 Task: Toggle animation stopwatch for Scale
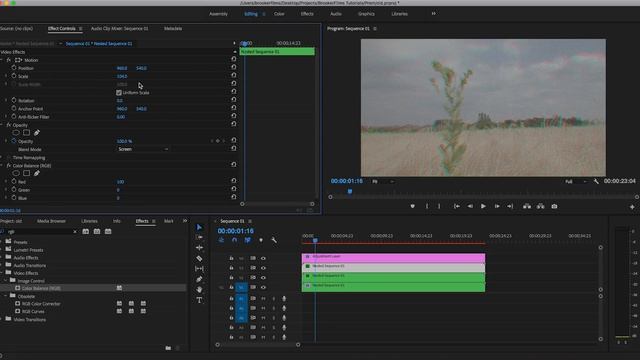(14, 76)
